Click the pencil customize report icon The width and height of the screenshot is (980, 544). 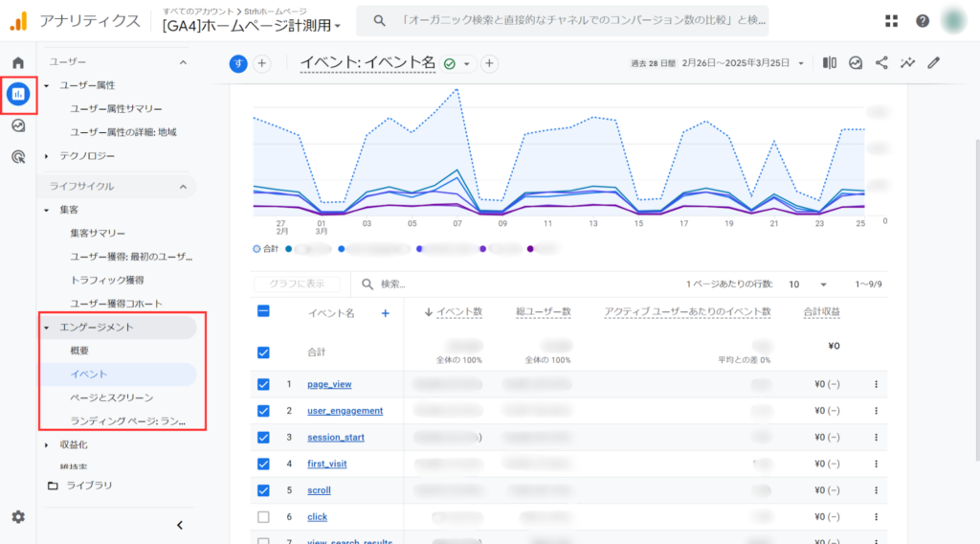click(934, 63)
